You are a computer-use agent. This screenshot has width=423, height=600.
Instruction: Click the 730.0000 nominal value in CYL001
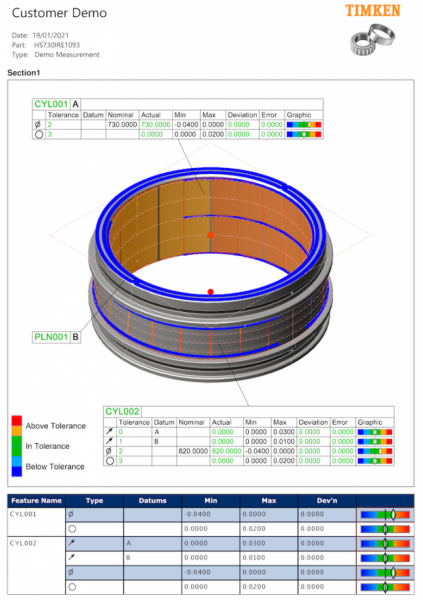(122, 124)
